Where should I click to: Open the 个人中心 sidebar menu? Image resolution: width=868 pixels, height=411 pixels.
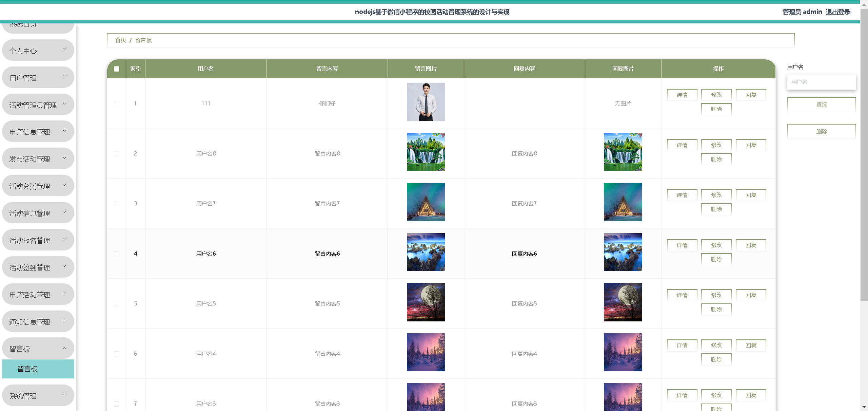click(x=38, y=51)
